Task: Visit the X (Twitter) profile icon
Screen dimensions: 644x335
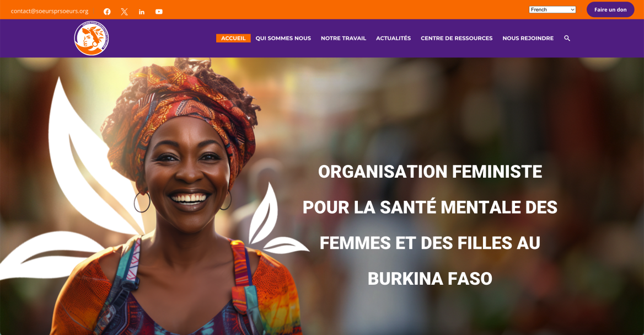Action: click(125, 12)
